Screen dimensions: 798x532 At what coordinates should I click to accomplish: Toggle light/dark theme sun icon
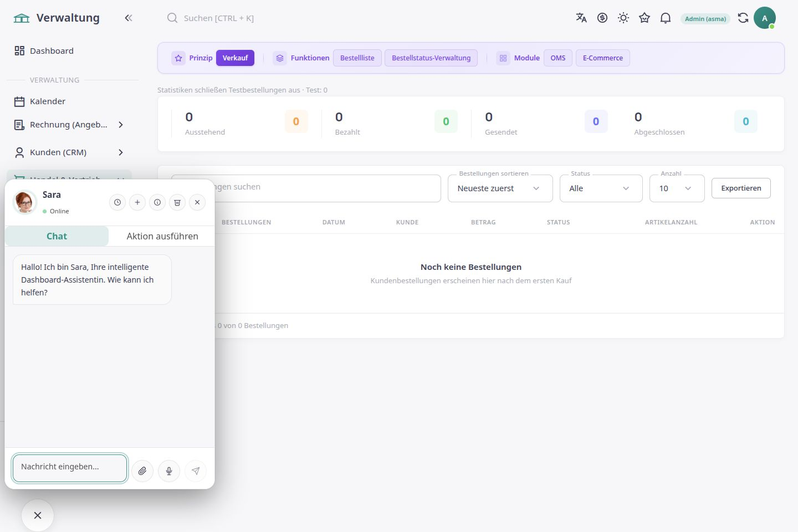point(623,18)
